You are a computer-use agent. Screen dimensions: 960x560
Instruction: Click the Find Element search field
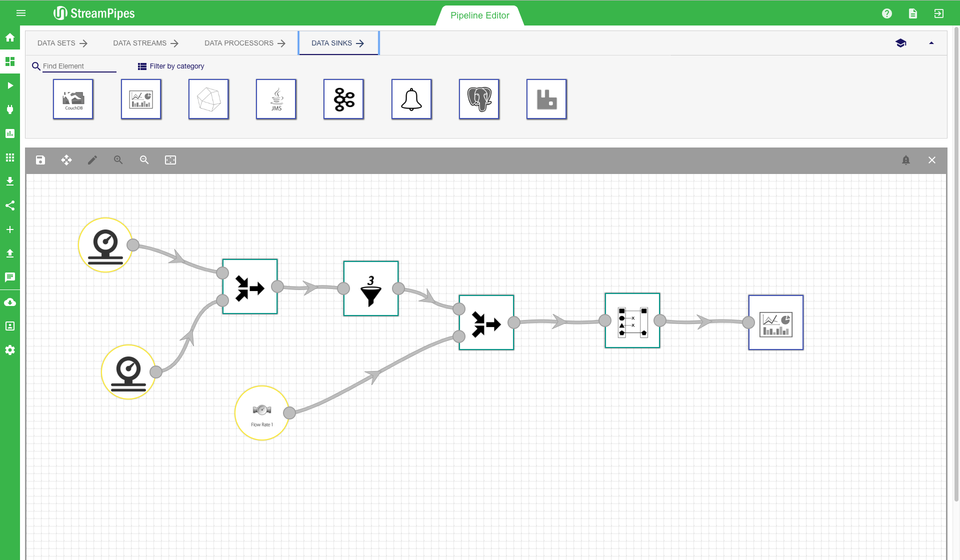pos(79,66)
